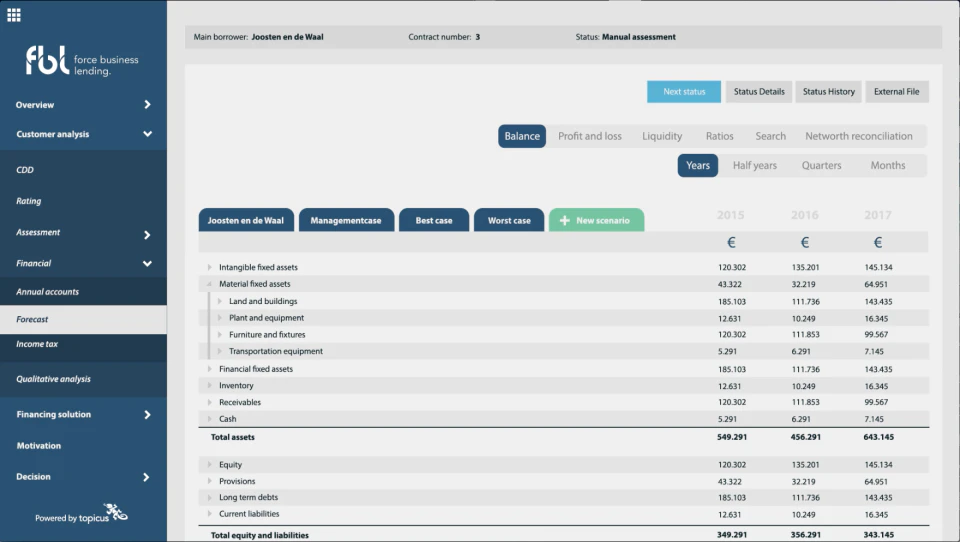
Task: Select the Joosten en de Waal scenario
Action: tap(246, 220)
